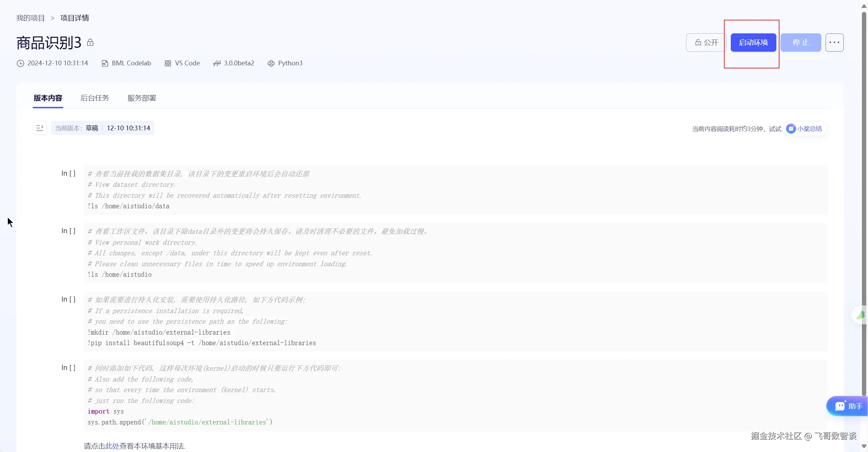Click the Python3 icon
This screenshot has width=868, height=452.
271,63
